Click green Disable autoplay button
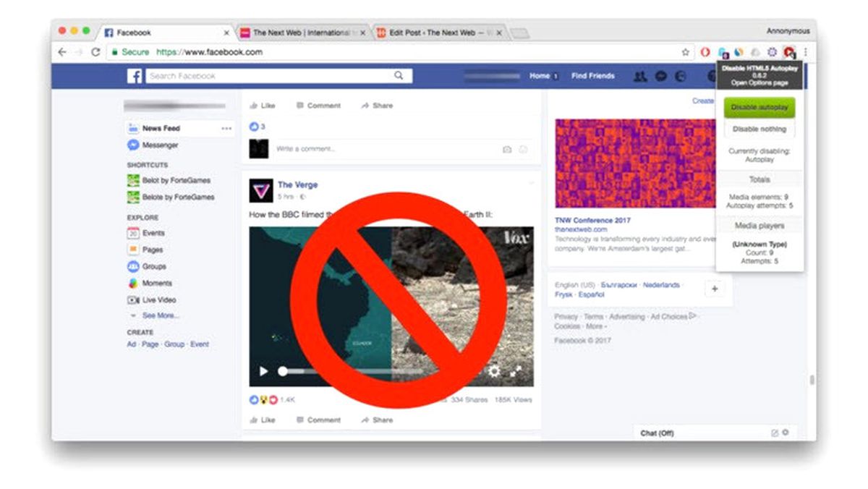 759,107
